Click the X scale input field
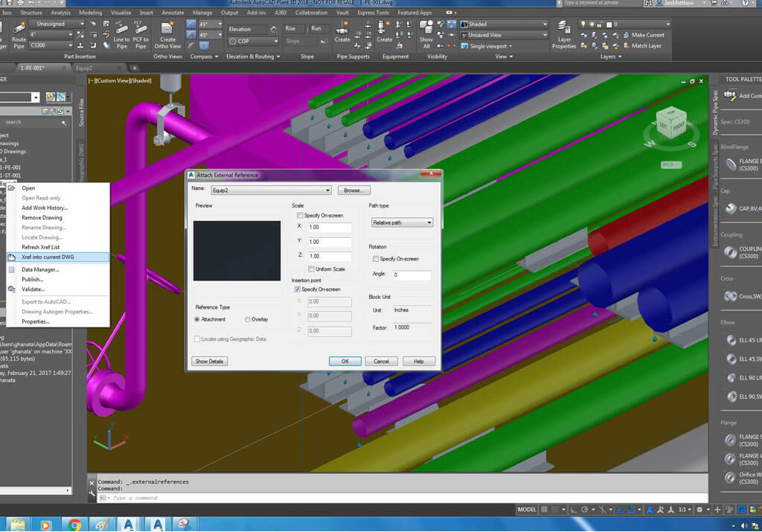The width and height of the screenshot is (762, 532). pos(330,228)
